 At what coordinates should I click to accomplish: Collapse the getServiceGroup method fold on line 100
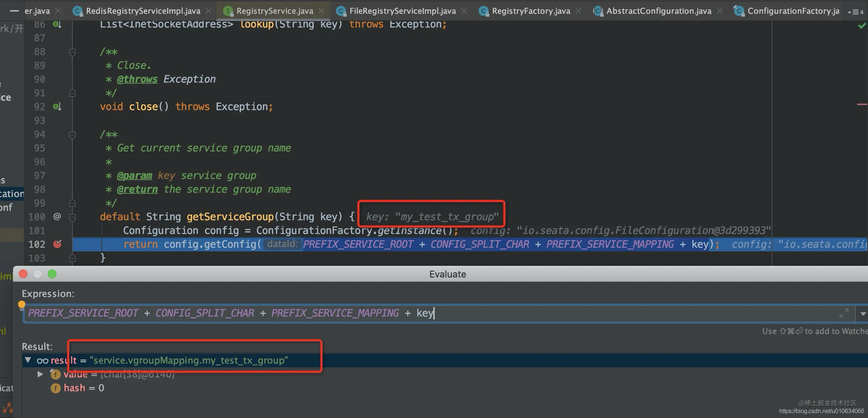[x=72, y=217]
